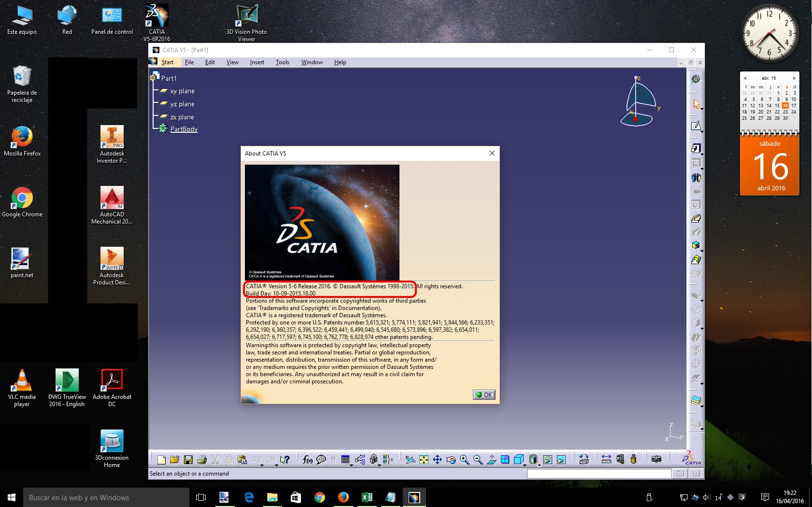Click the Normal View icon

(491, 460)
